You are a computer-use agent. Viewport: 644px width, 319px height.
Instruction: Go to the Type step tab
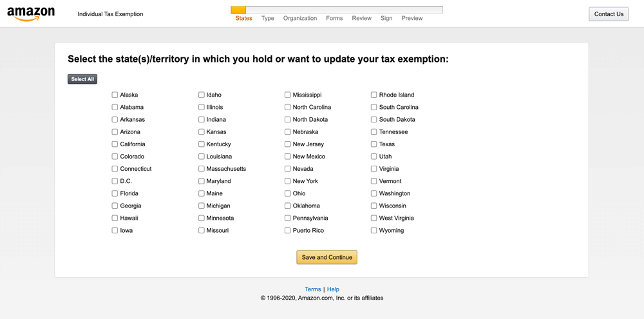[268, 18]
